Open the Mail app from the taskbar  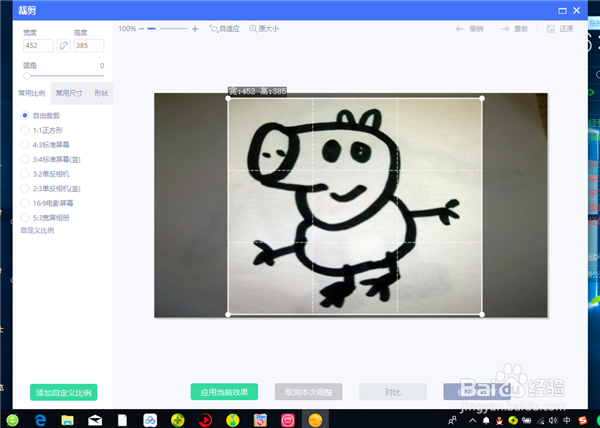tap(95, 420)
